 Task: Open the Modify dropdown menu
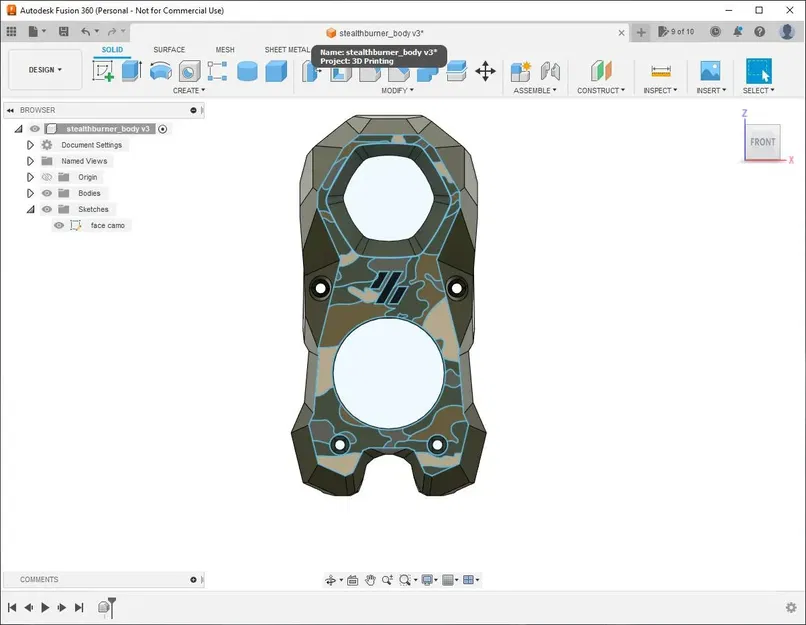click(397, 90)
